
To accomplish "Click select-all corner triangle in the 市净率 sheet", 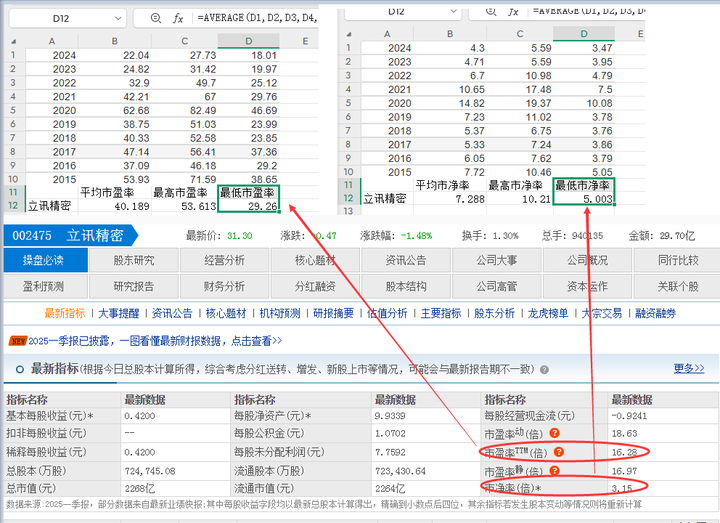I will (x=349, y=34).
